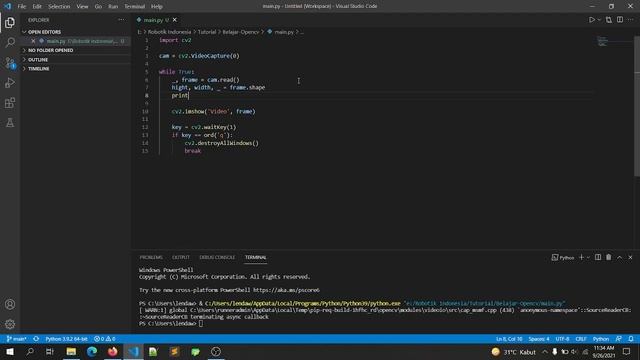Select main.py entry in Open Editors

[76, 41]
